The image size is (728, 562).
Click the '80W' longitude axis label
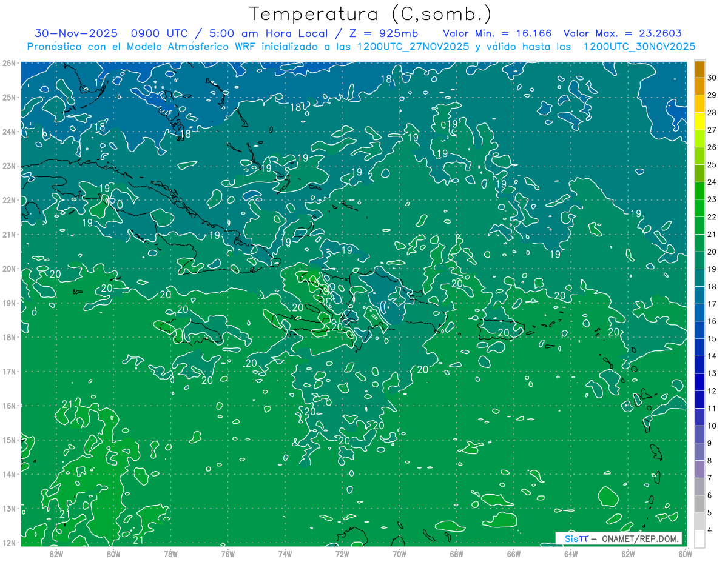pos(113,553)
